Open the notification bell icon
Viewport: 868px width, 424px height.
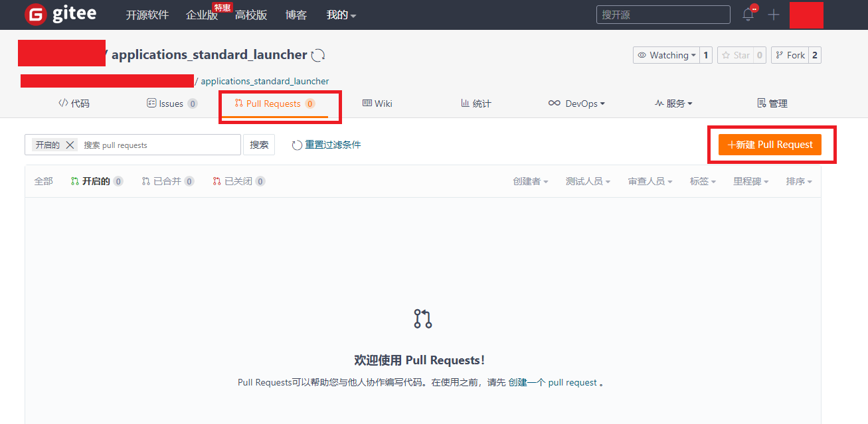(748, 15)
